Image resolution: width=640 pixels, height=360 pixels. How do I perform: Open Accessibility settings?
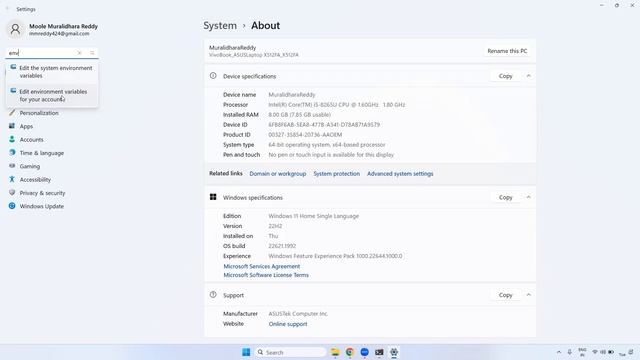(35, 180)
